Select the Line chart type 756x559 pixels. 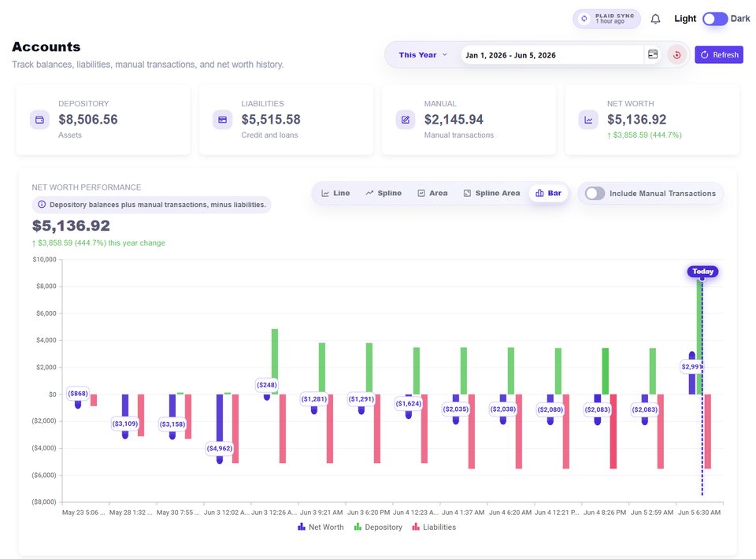tap(335, 193)
